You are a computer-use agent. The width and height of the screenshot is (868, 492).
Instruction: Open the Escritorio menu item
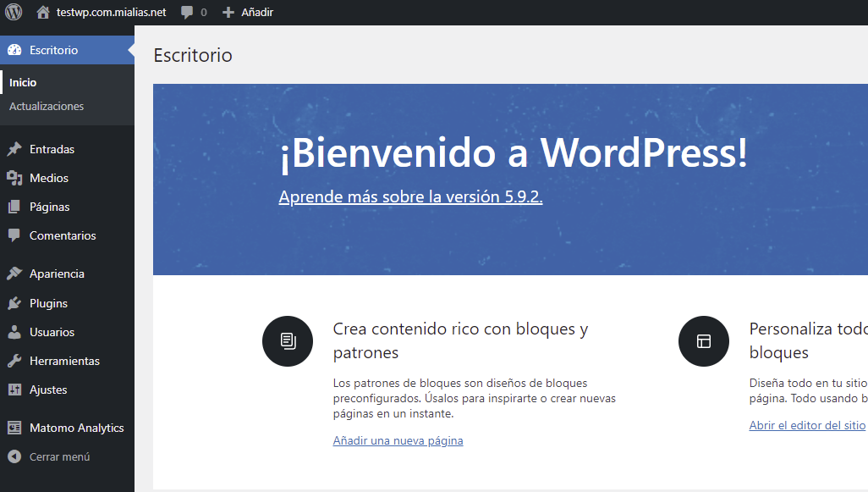click(67, 50)
